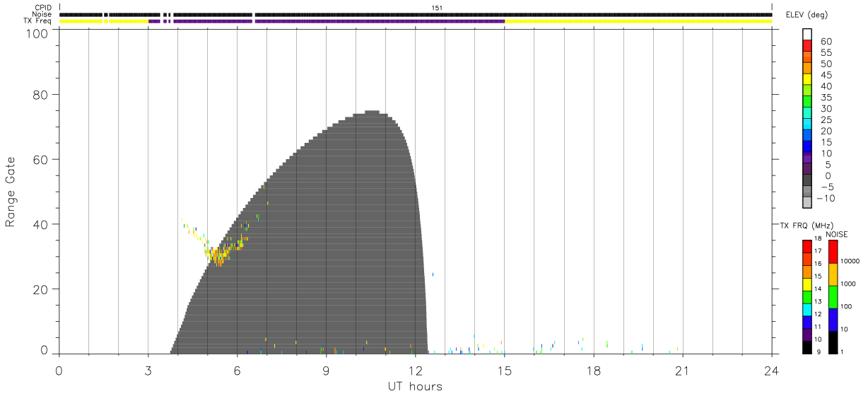Select the cyan 12–13 MHz TX FRQ swatch
Image resolution: width=868 pixels, height=401 pixels.
pos(807,309)
